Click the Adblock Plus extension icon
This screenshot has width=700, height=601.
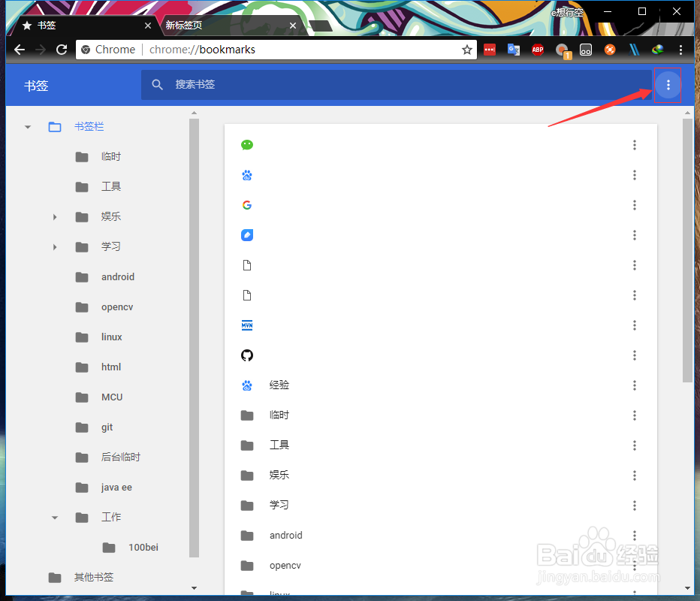point(538,50)
